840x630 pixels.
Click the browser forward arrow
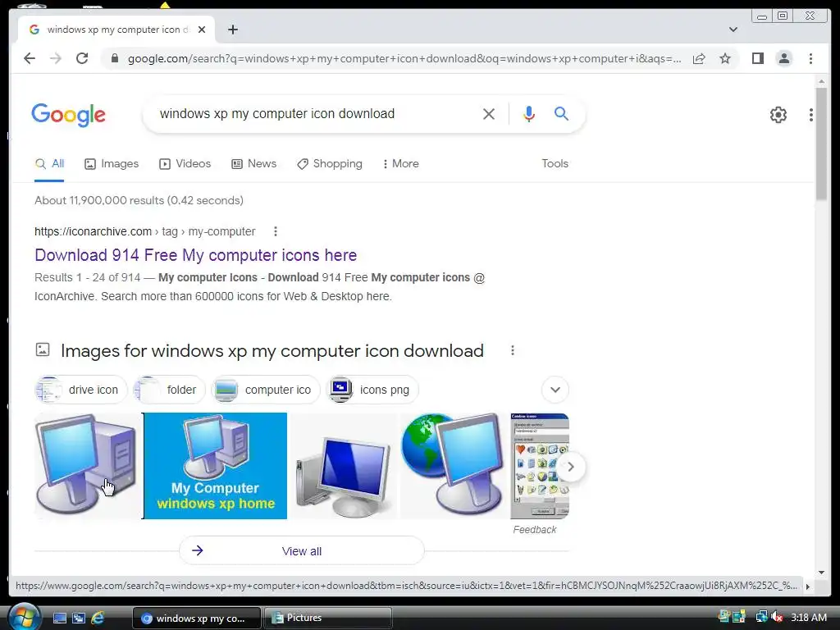pyautogui.click(x=56, y=58)
